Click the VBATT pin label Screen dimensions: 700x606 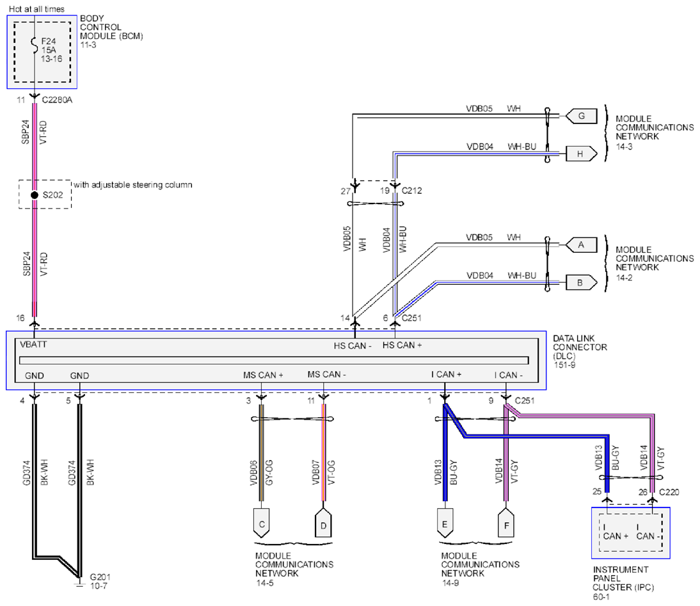33,344
